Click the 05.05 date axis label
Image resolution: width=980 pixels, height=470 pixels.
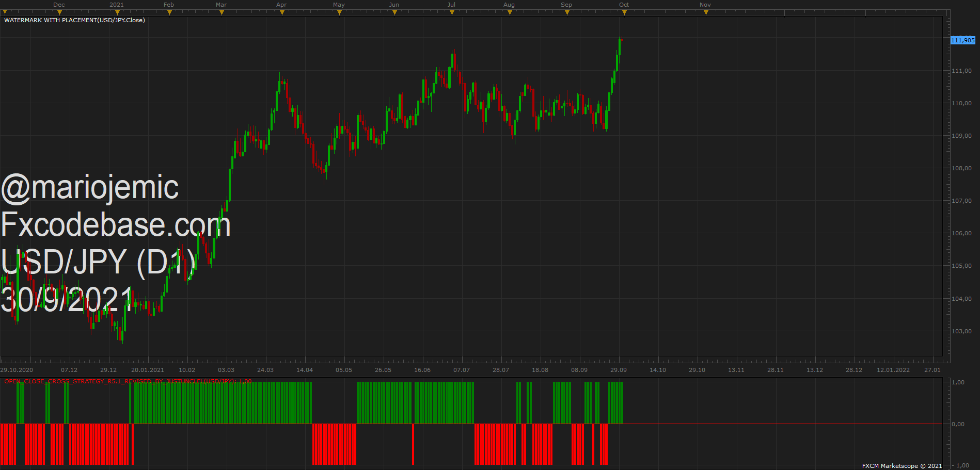click(x=344, y=370)
